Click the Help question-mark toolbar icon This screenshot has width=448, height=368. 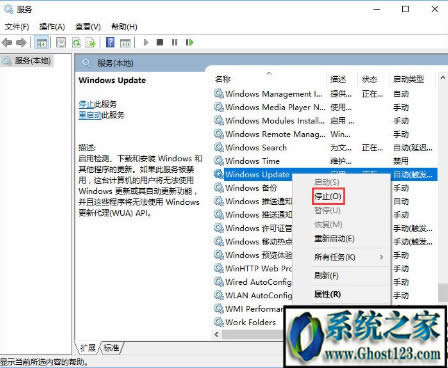point(110,42)
